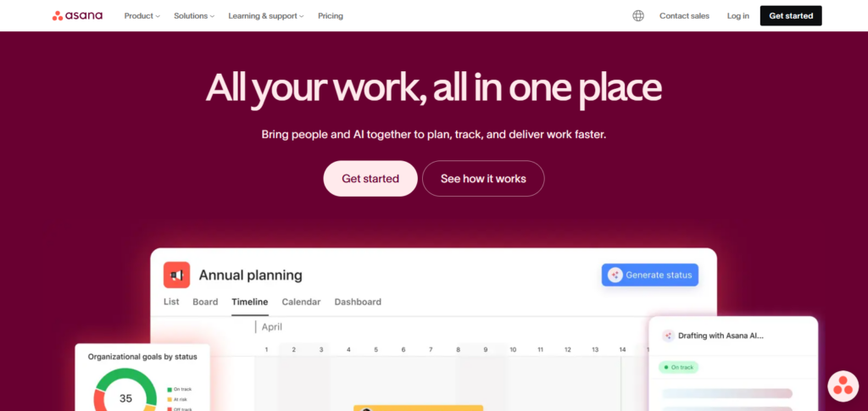Open the Pricing page link

coord(331,16)
